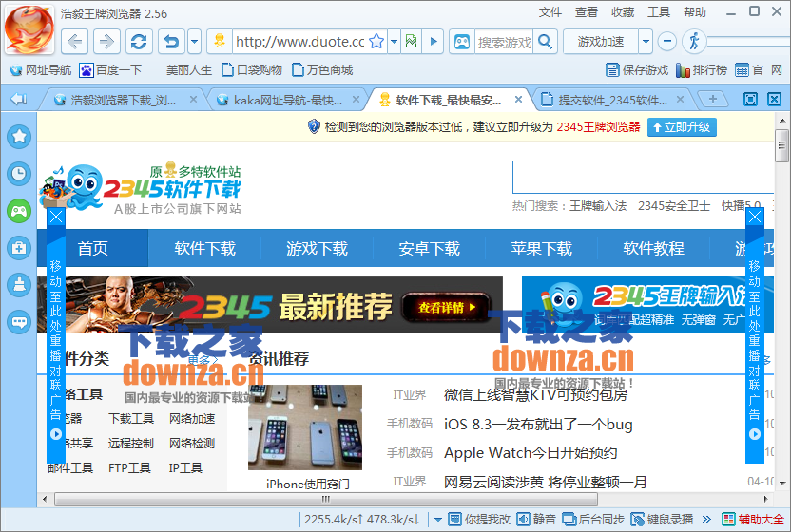Reload the page with the refresh icon
Image resolution: width=791 pixels, height=532 pixels.
click(139, 42)
